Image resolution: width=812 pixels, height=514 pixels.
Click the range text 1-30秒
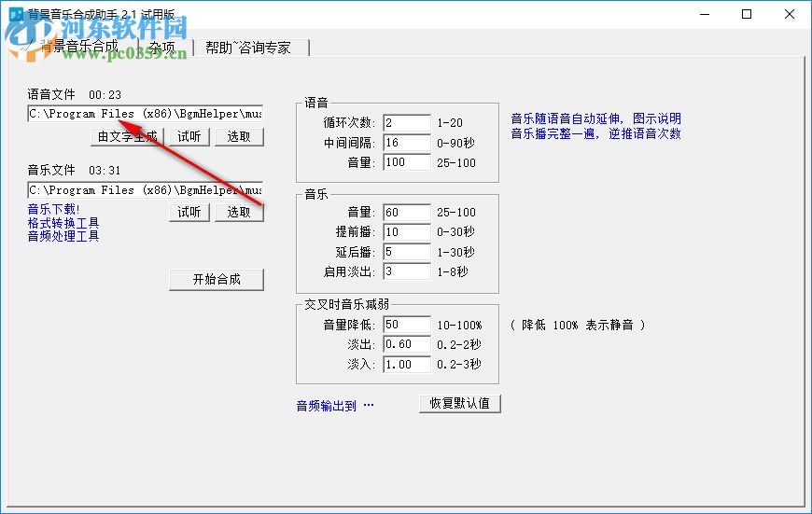pyautogui.click(x=455, y=252)
